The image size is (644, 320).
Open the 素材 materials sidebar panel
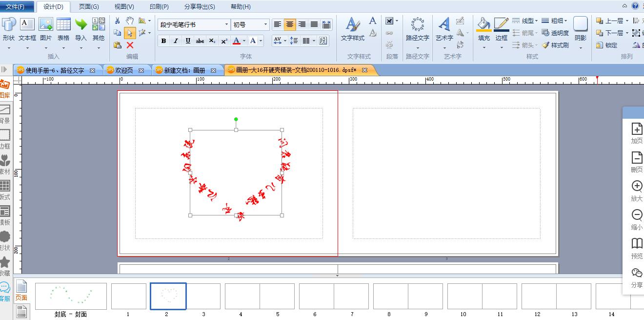coord(5,164)
